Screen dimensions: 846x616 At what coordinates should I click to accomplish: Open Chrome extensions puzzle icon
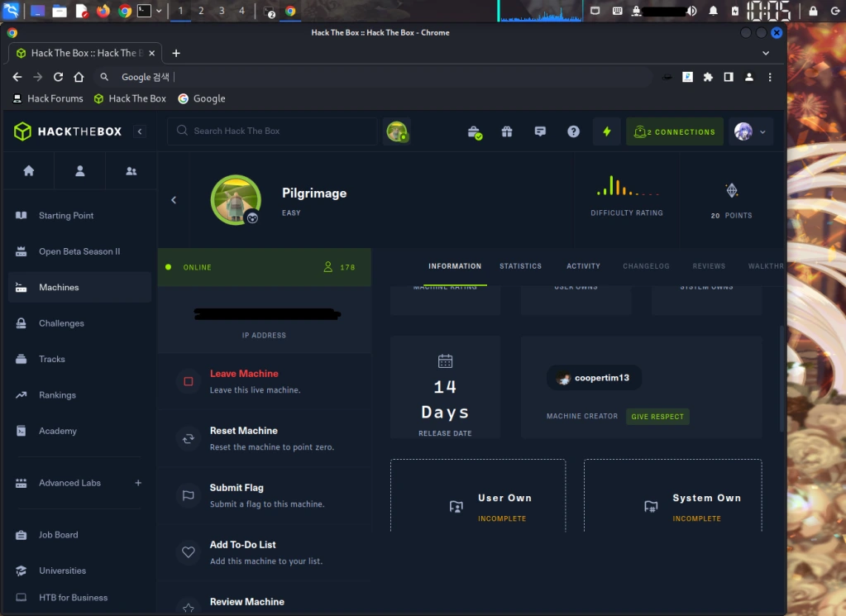[x=708, y=77]
